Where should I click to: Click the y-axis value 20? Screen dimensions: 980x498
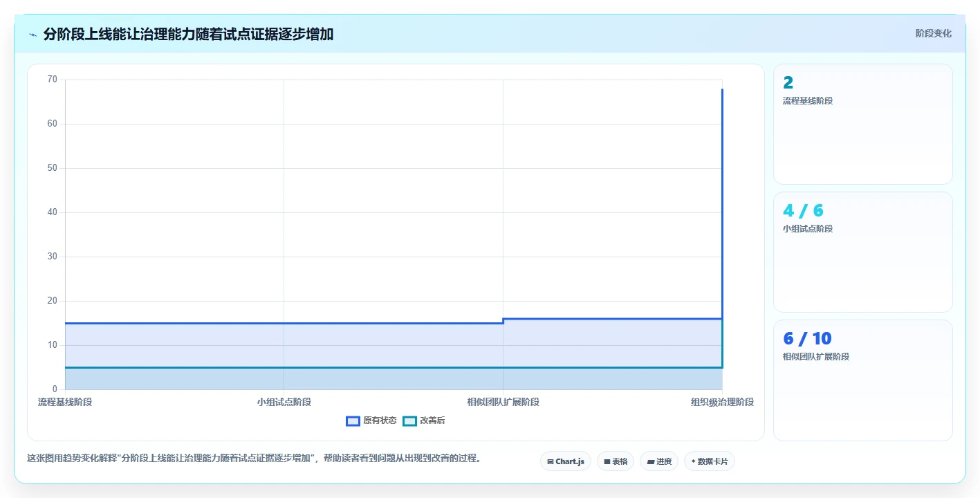[x=52, y=301]
